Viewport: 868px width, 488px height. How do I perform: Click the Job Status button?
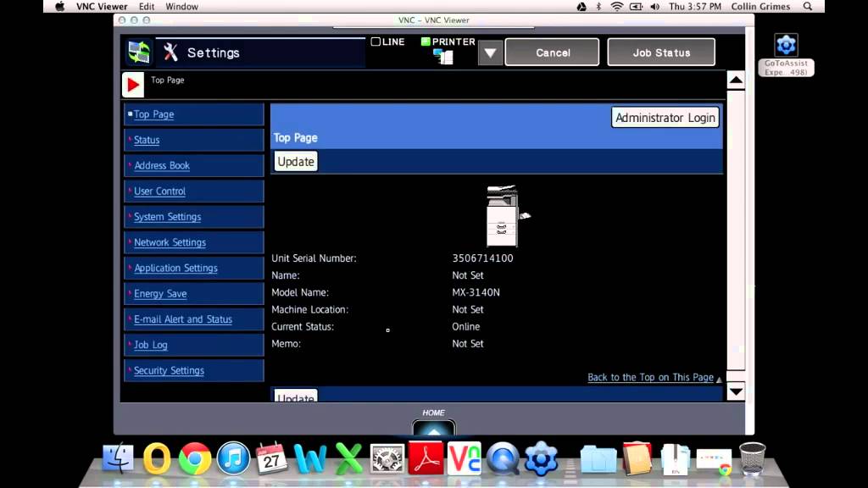tap(661, 53)
